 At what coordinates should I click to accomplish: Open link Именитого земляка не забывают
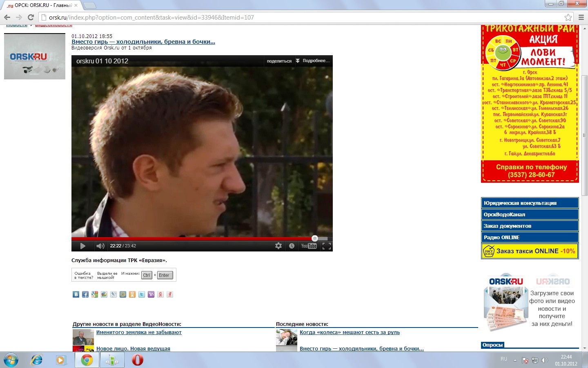[x=139, y=332]
